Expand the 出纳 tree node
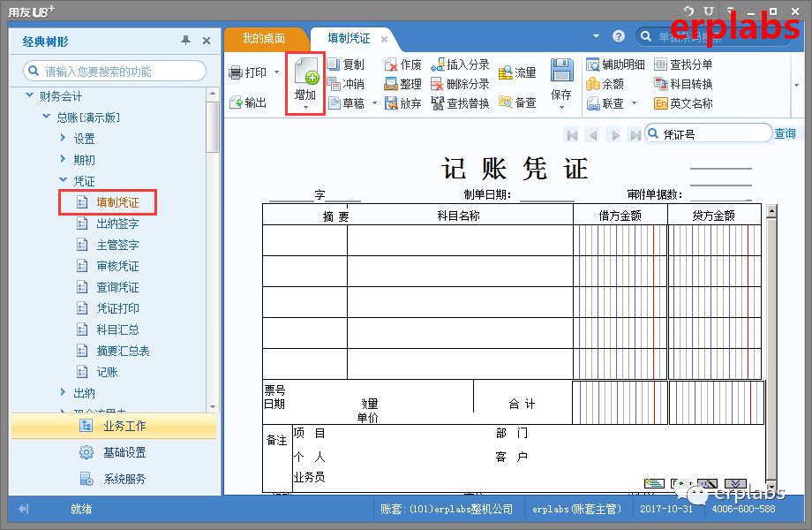This screenshot has width=812, height=530. pyautogui.click(x=64, y=392)
